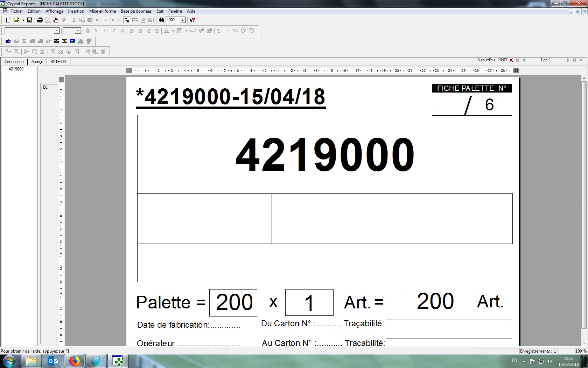Toggle justified alignment
Viewport: 588px width, 368px height.
click(156, 31)
